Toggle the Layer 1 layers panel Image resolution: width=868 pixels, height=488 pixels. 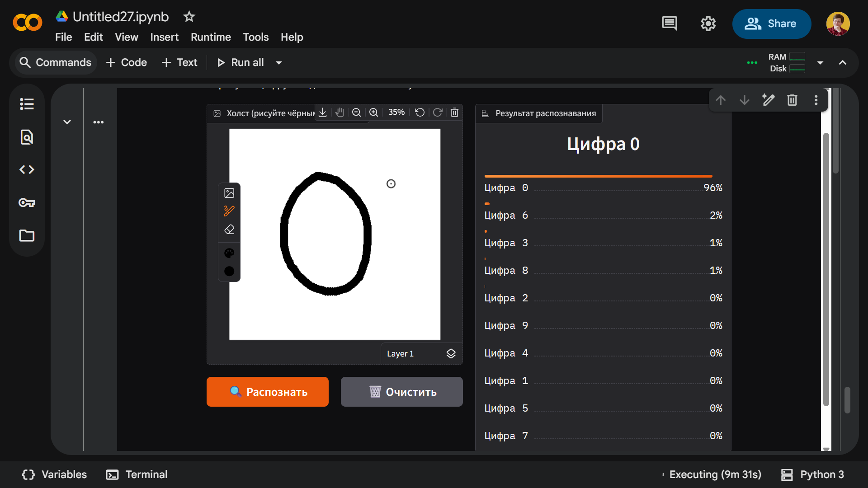(451, 354)
